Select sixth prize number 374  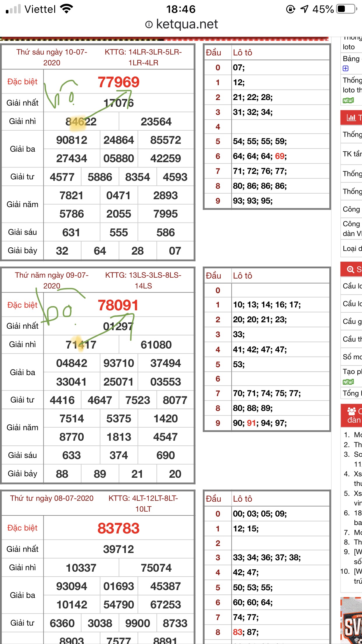point(119,455)
